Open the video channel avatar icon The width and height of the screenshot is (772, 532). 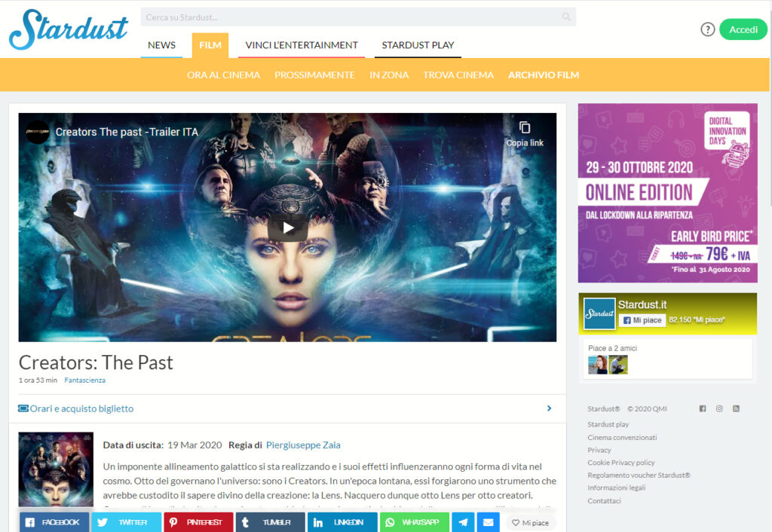[x=38, y=132]
